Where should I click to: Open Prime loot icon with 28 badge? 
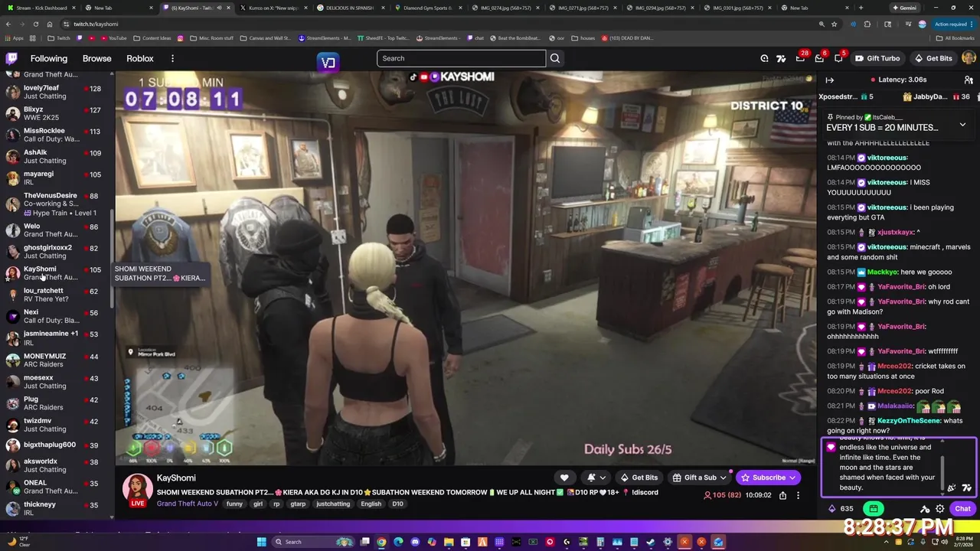click(x=800, y=58)
